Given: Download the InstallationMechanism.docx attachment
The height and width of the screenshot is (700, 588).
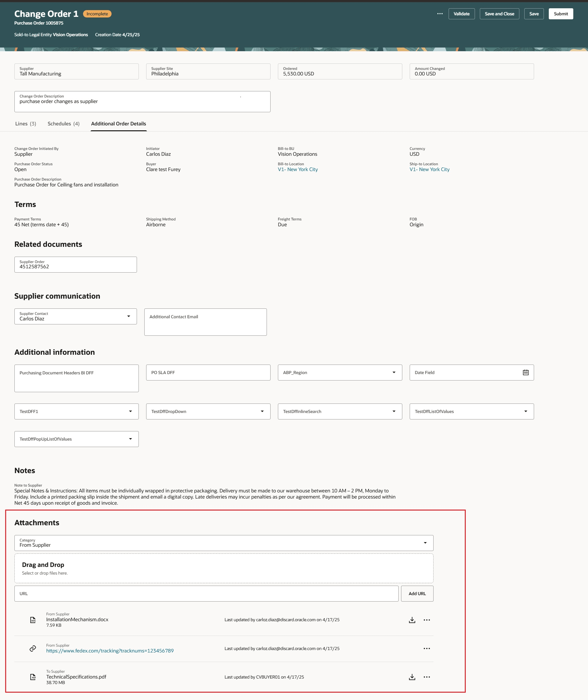Looking at the screenshot, I should (412, 620).
